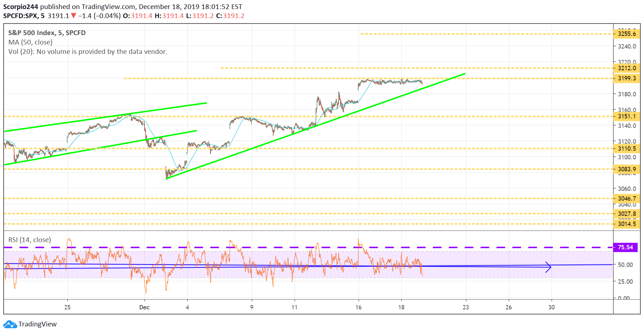Image resolution: width=644 pixels, height=334 pixels.
Task: Click the 18 date label on the time axis
Action: click(x=402, y=307)
